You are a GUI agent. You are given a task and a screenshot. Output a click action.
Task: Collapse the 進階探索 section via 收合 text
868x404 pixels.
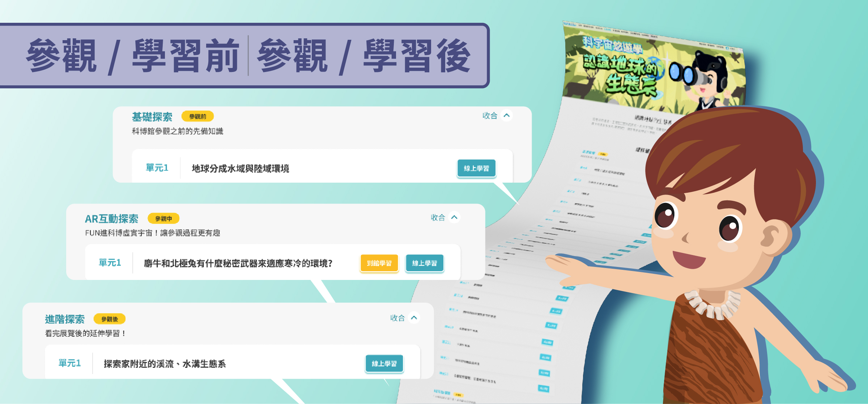pos(397,318)
